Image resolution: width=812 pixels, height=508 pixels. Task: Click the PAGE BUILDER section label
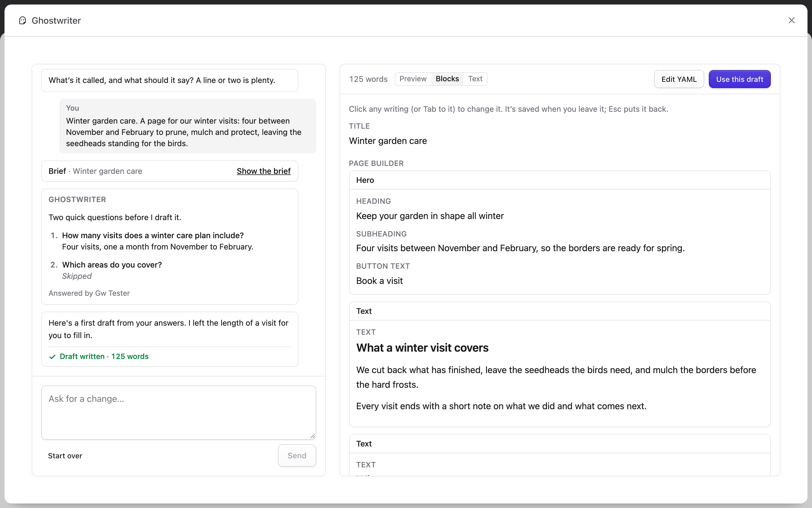(376, 163)
